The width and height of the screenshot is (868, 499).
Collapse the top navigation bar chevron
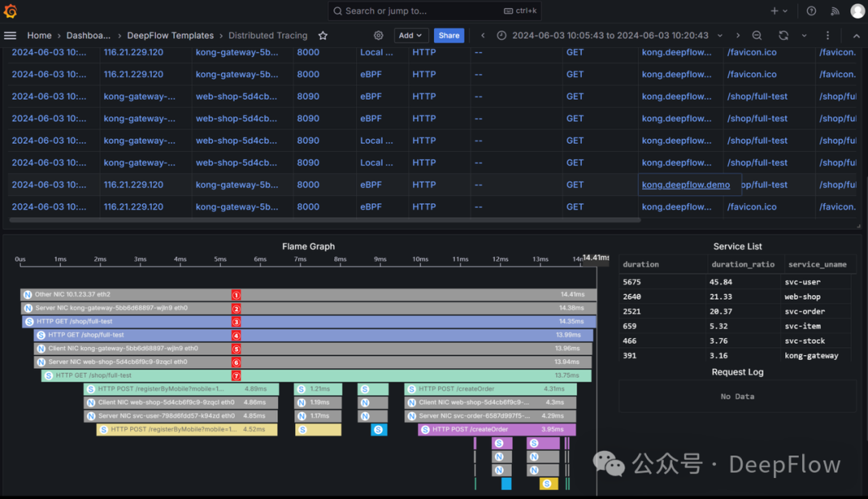(x=854, y=35)
